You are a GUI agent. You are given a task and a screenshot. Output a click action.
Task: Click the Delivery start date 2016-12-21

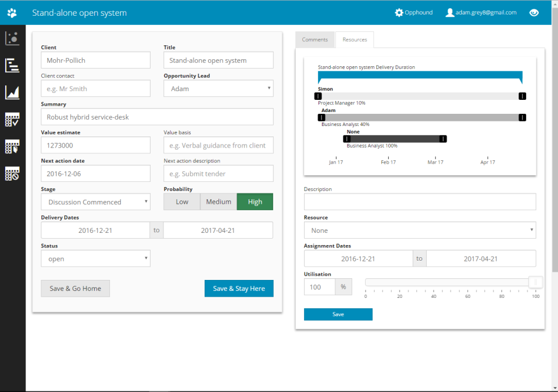95,230
